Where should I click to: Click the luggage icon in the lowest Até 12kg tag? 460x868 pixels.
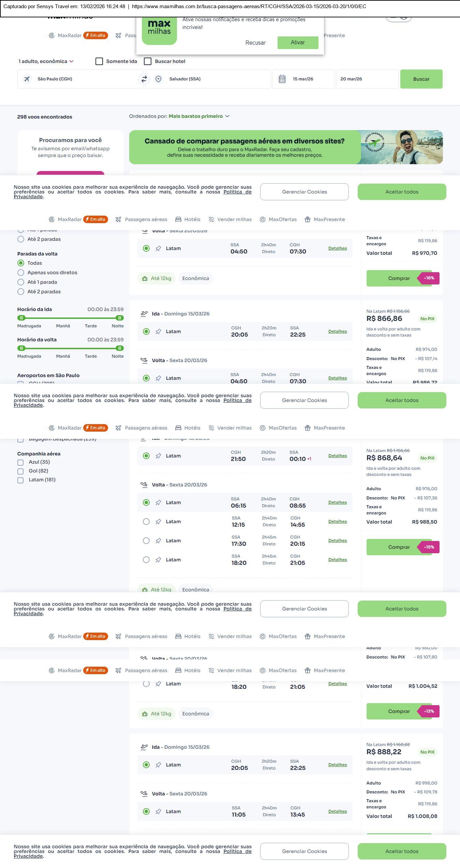(x=145, y=714)
